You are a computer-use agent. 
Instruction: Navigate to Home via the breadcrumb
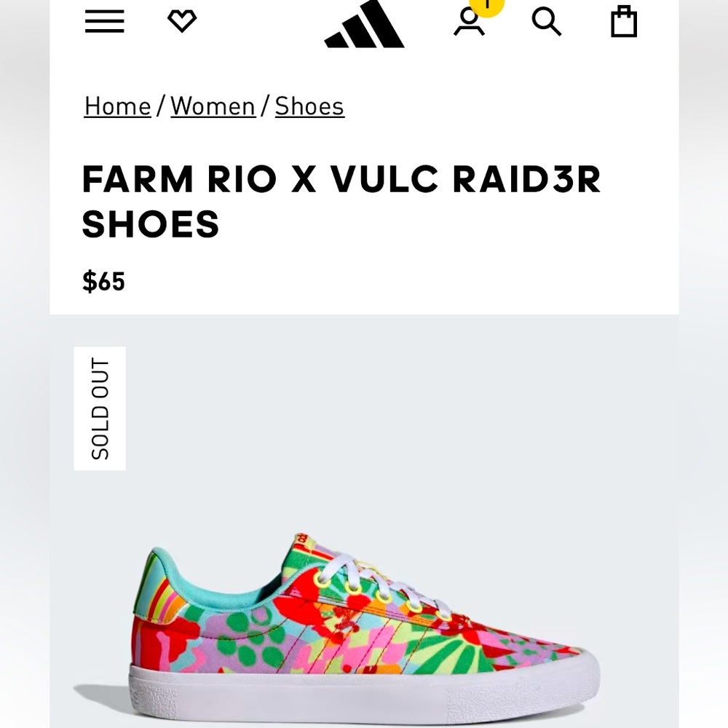coord(116,106)
